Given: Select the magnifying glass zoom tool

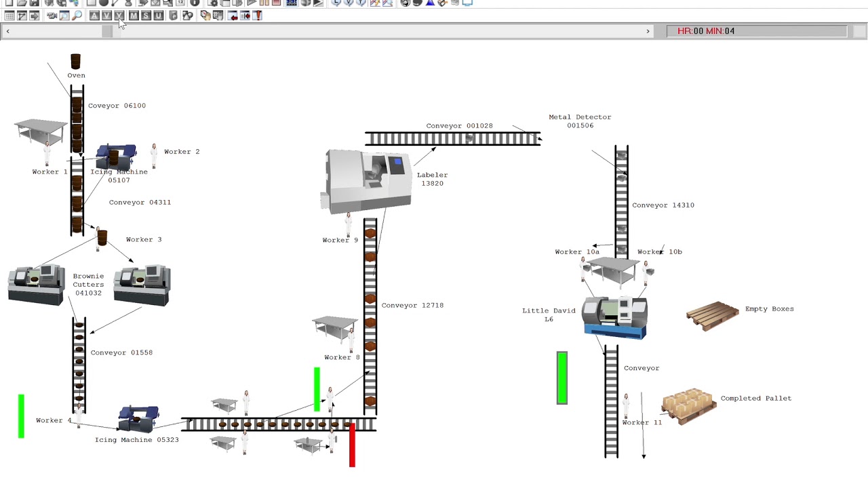Looking at the screenshot, I should 77,16.
